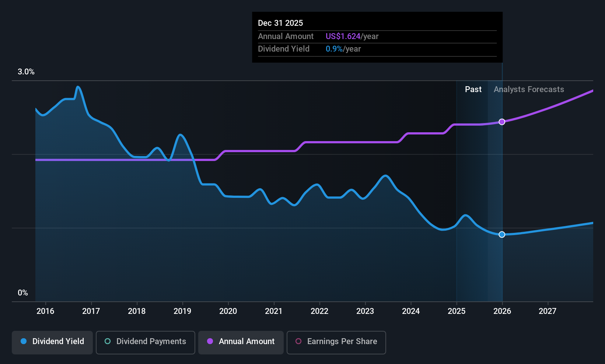The width and height of the screenshot is (605, 364).
Task: Click the 2020 x-axis year label
Action: point(228,311)
